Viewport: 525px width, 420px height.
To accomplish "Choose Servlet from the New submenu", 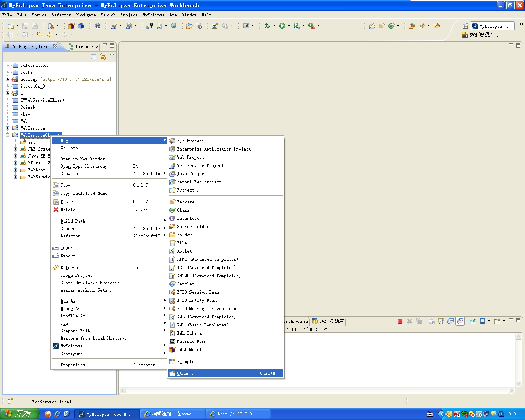I will [x=226, y=284].
